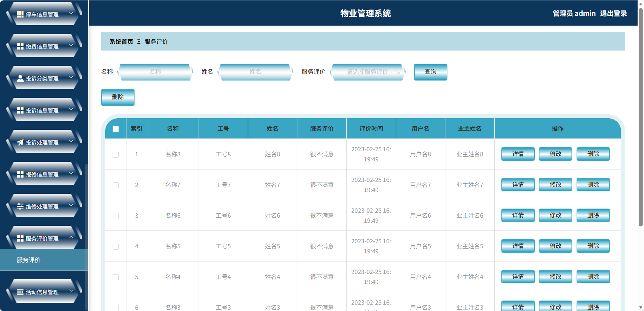Click the 查询 search button

point(431,72)
